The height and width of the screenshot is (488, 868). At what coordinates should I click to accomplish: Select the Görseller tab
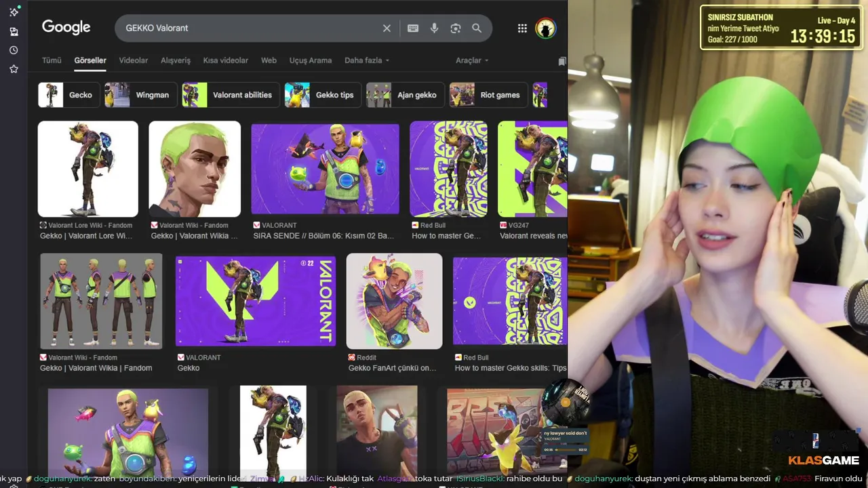90,60
